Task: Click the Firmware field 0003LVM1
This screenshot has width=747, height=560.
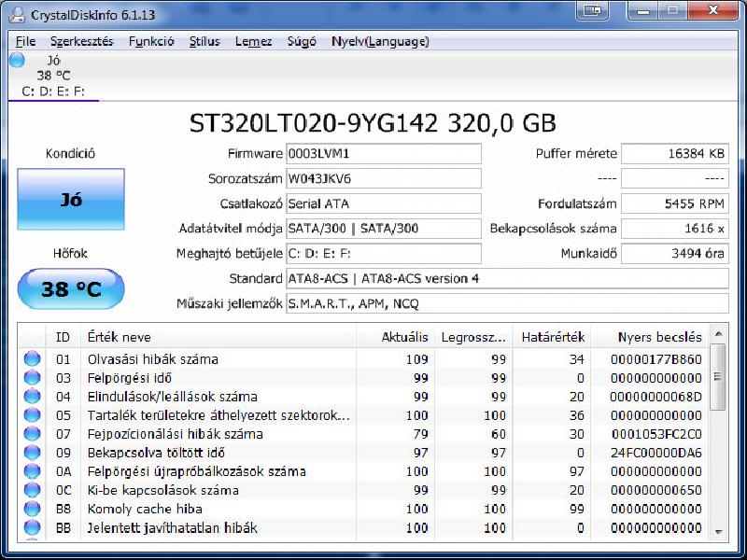Action: 384,154
